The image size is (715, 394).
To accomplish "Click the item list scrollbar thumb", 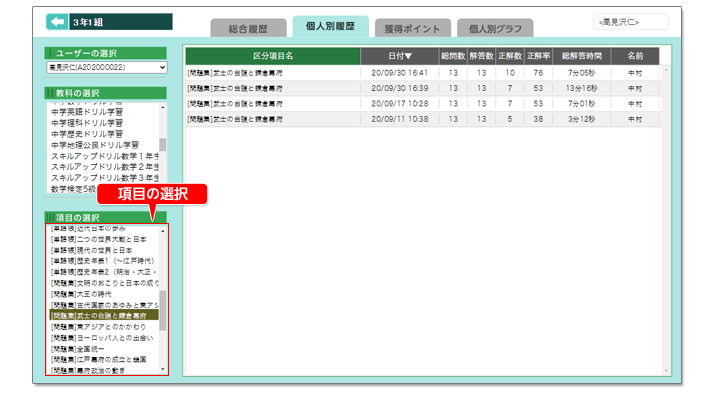I will [x=163, y=310].
